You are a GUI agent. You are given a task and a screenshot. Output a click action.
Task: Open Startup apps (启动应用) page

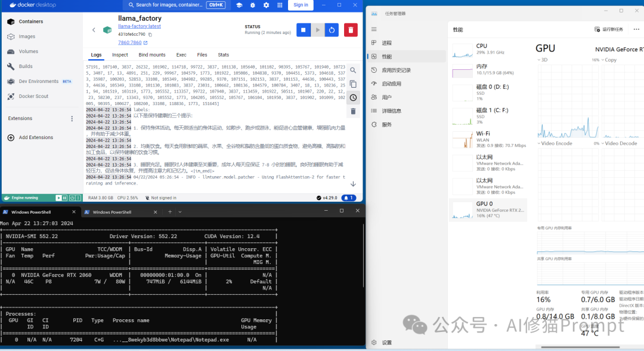click(x=407, y=84)
